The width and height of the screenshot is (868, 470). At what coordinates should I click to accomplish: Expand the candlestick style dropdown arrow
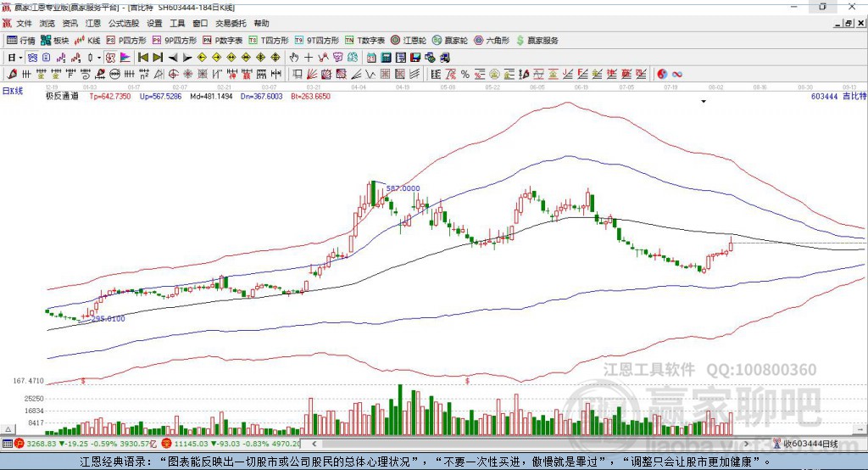pyautogui.click(x=99, y=58)
